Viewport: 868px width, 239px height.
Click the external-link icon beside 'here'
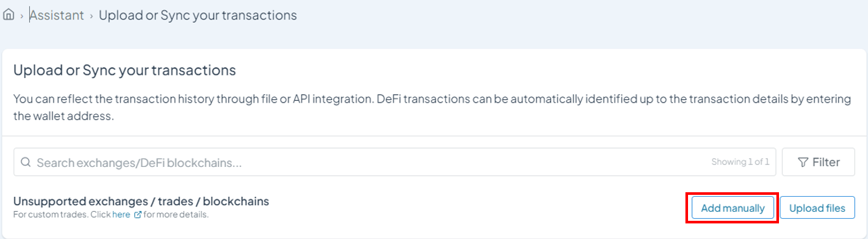pos(137,214)
